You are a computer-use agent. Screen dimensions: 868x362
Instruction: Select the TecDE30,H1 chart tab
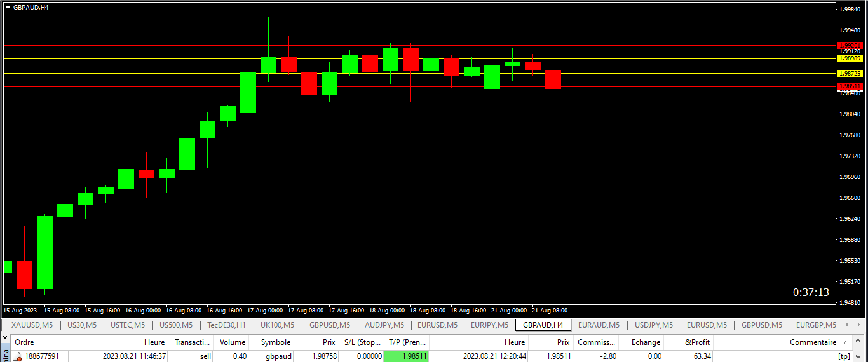(226, 325)
